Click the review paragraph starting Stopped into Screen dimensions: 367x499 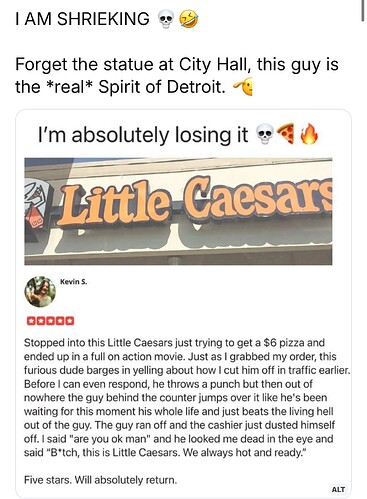coord(187,397)
